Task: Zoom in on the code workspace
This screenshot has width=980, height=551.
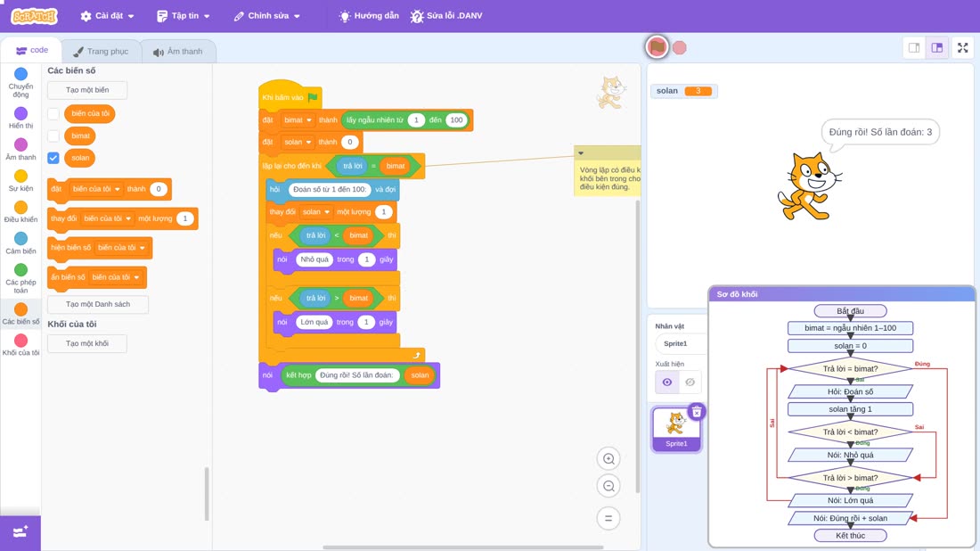Action: 608,458
